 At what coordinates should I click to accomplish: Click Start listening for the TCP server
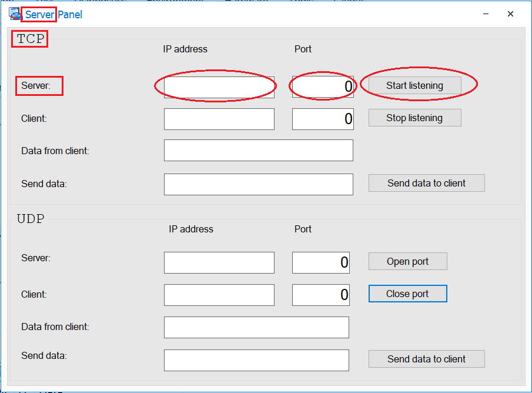[414, 85]
